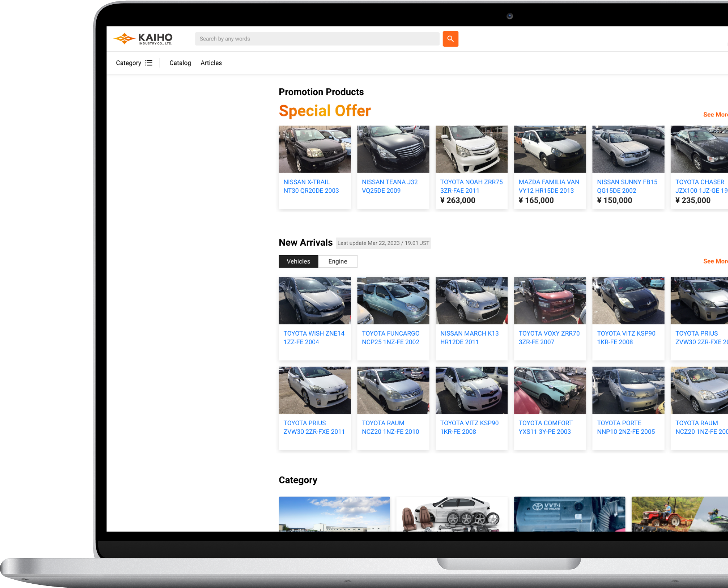The image size is (728, 588).
Task: Switch to the Engine tab
Action: [x=338, y=261]
